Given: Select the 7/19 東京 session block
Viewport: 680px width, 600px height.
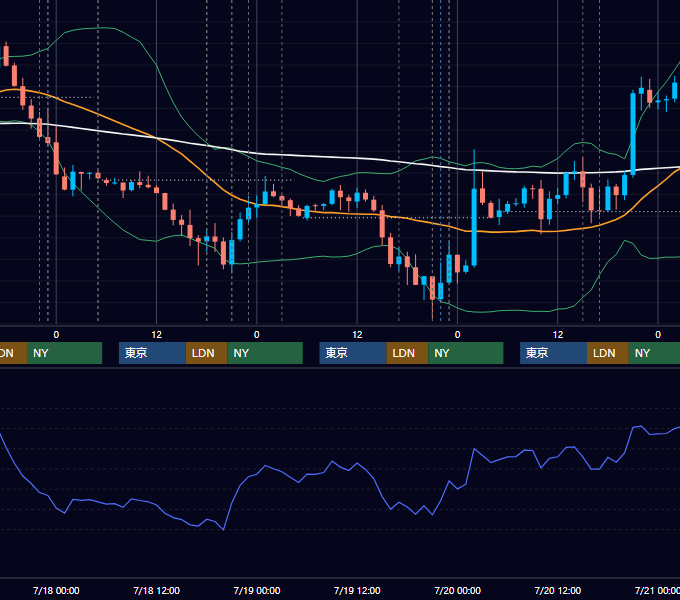Looking at the screenshot, I should 353,353.
